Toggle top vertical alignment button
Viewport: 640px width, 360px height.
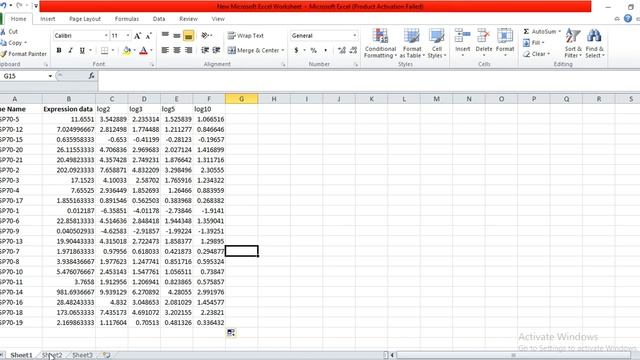(x=165, y=36)
